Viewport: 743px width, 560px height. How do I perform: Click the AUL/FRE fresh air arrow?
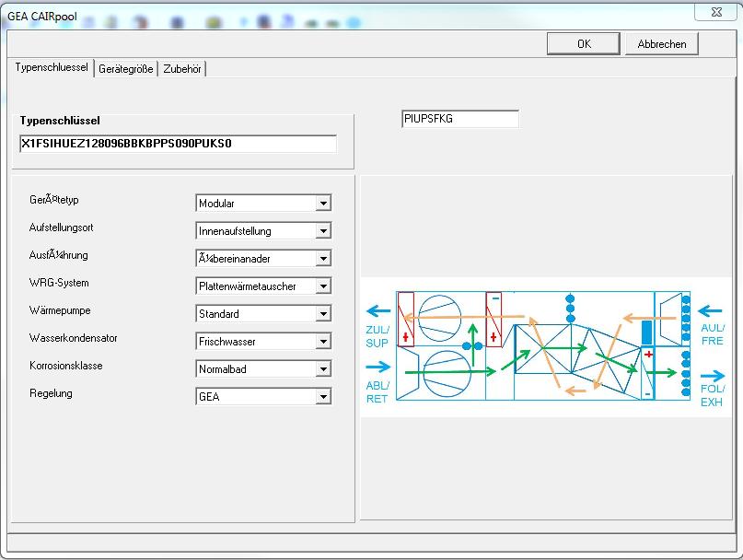click(x=710, y=311)
